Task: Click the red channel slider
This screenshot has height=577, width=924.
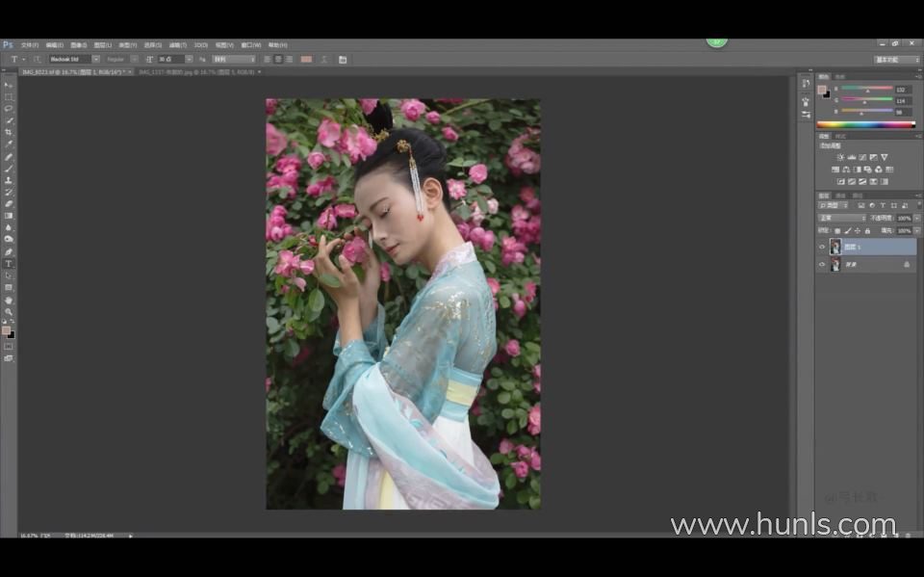Action: (866, 89)
